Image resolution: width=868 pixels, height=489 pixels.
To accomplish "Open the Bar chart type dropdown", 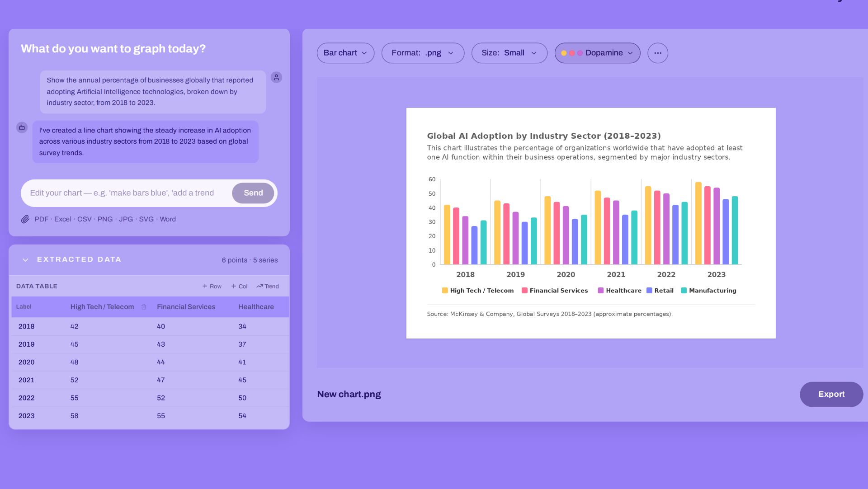I will pyautogui.click(x=345, y=53).
